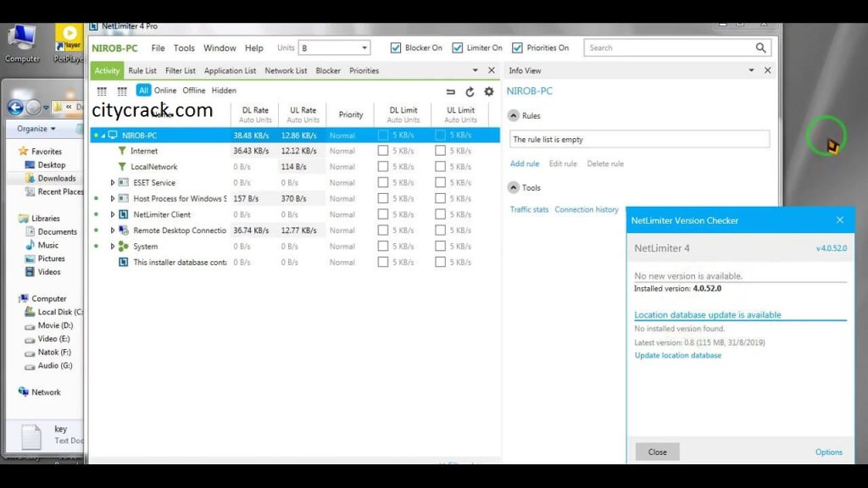Click the ESET Service icon
The height and width of the screenshot is (488, 868).
tap(124, 183)
